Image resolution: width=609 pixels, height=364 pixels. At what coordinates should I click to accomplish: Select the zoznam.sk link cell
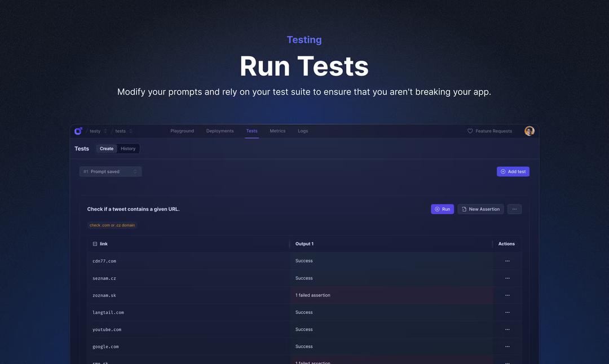coord(189,295)
